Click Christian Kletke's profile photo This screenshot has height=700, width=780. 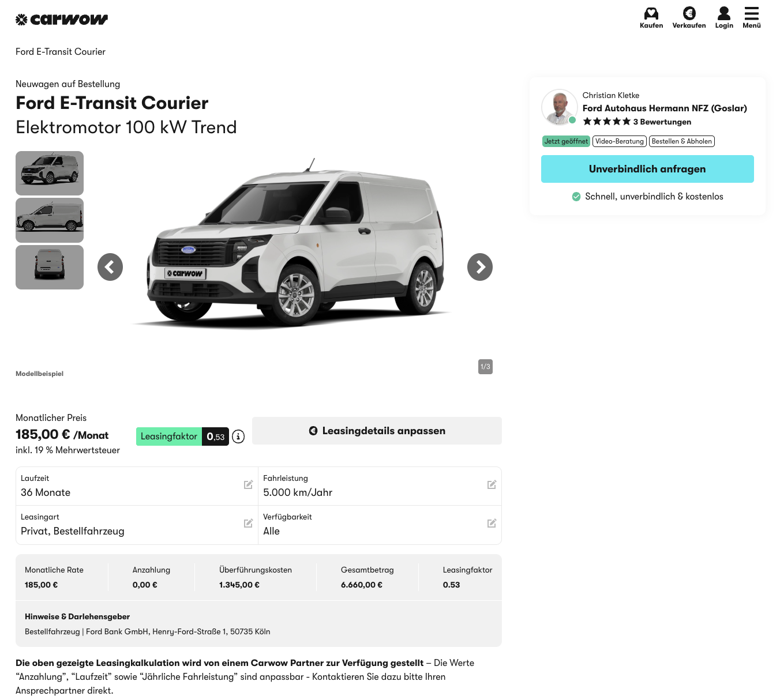click(559, 107)
